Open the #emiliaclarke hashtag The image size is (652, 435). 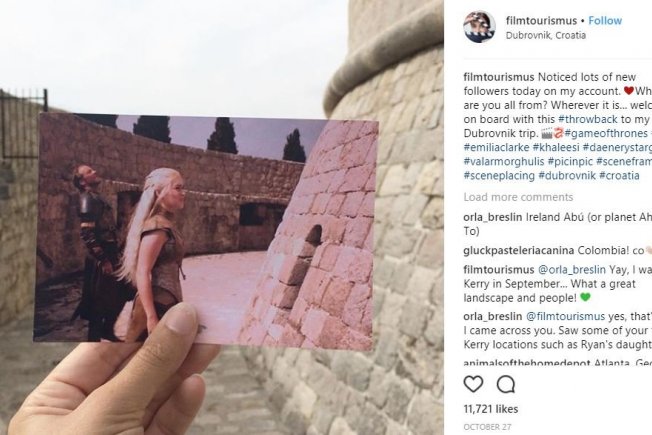coord(496,148)
